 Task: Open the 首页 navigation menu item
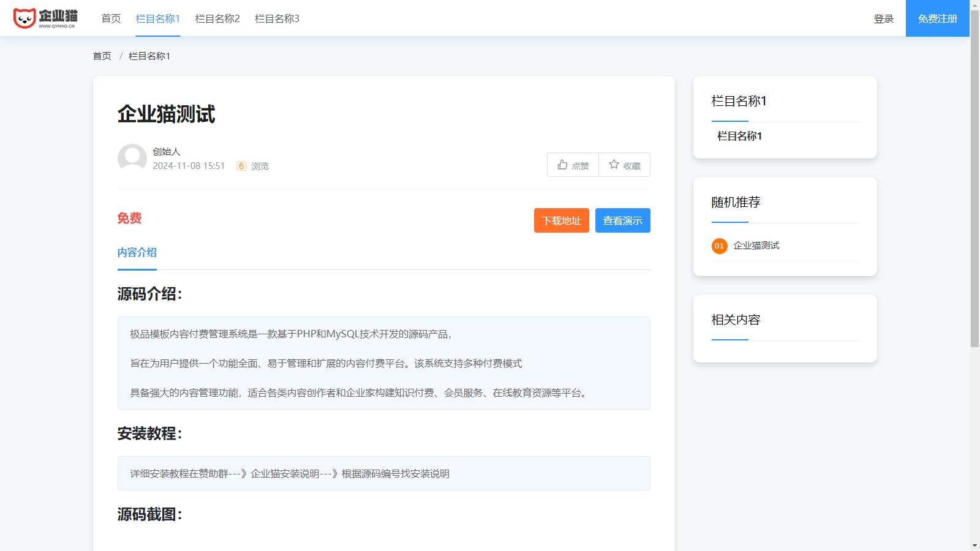tap(111, 18)
